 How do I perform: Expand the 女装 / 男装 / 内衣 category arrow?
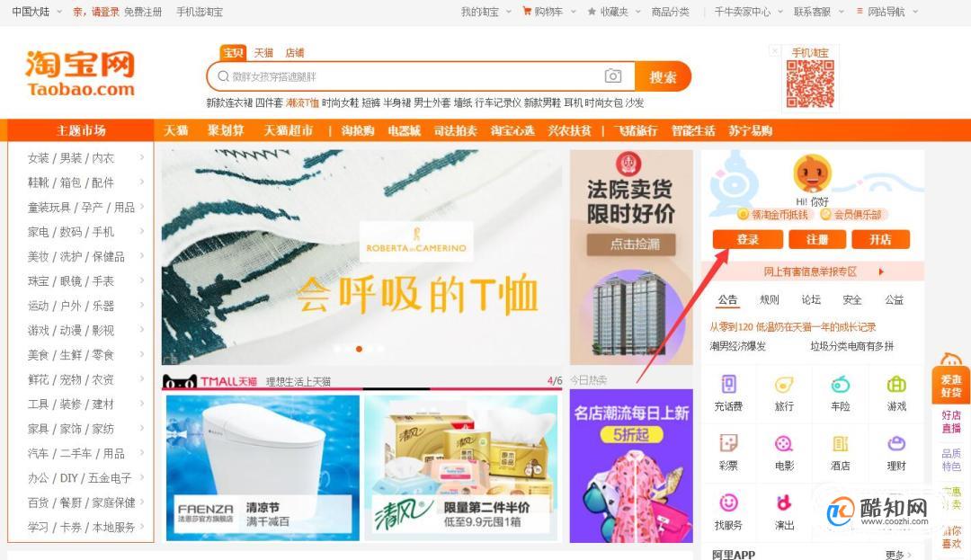tap(142, 157)
